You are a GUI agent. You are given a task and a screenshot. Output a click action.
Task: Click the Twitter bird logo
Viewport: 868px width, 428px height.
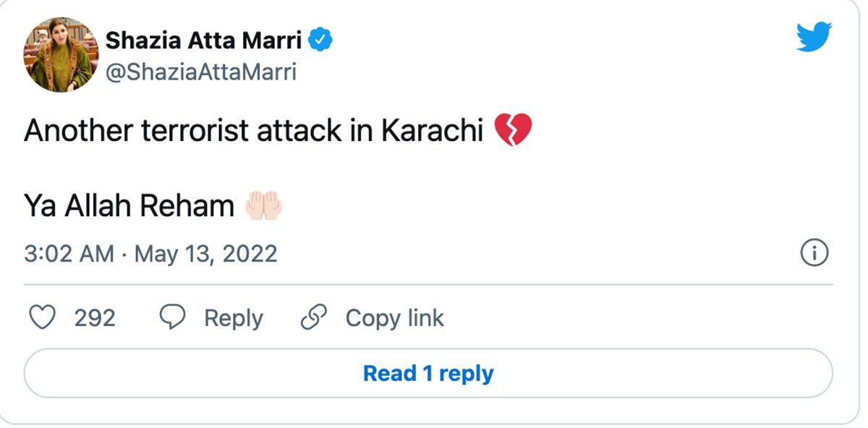tap(814, 36)
